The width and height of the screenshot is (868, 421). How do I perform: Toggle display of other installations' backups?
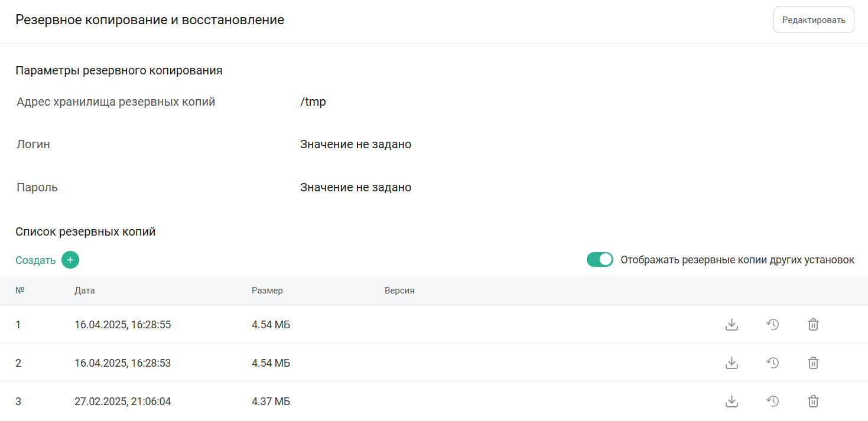(x=600, y=260)
